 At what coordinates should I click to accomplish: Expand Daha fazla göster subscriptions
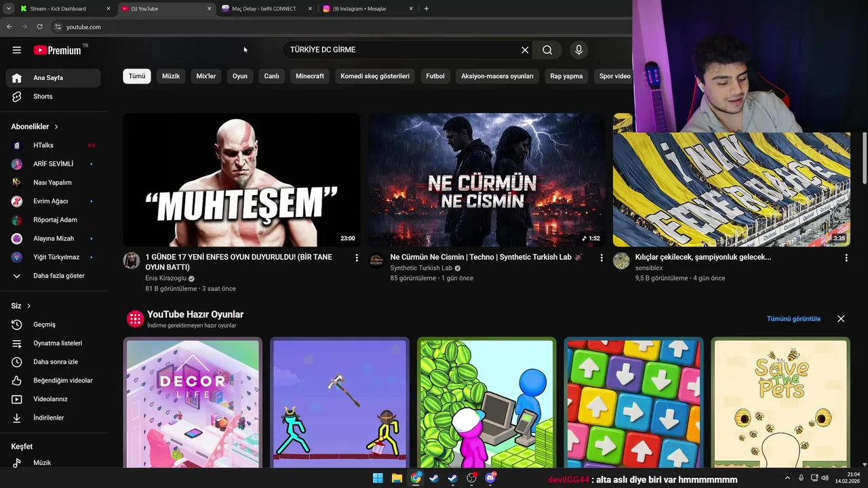(x=53, y=276)
